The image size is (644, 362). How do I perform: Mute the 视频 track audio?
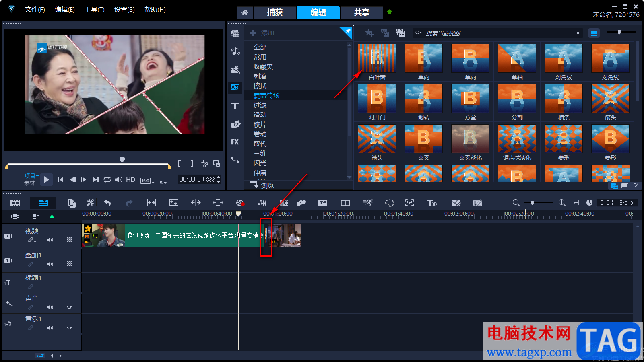click(x=50, y=240)
